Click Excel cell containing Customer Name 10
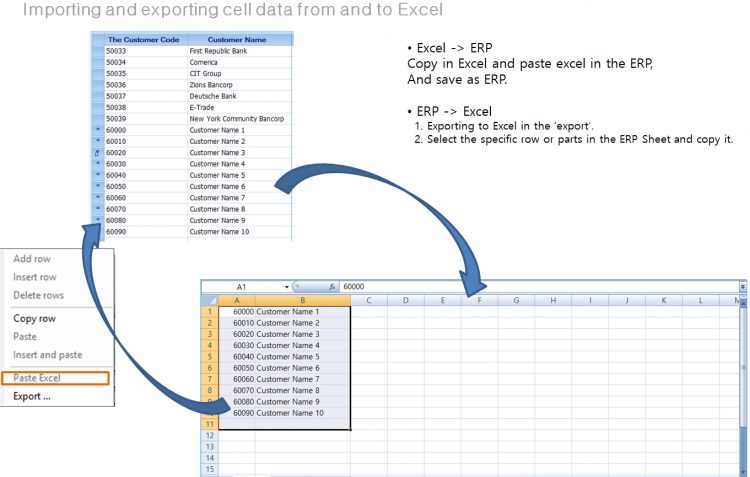The height and width of the screenshot is (477, 750). click(303, 413)
